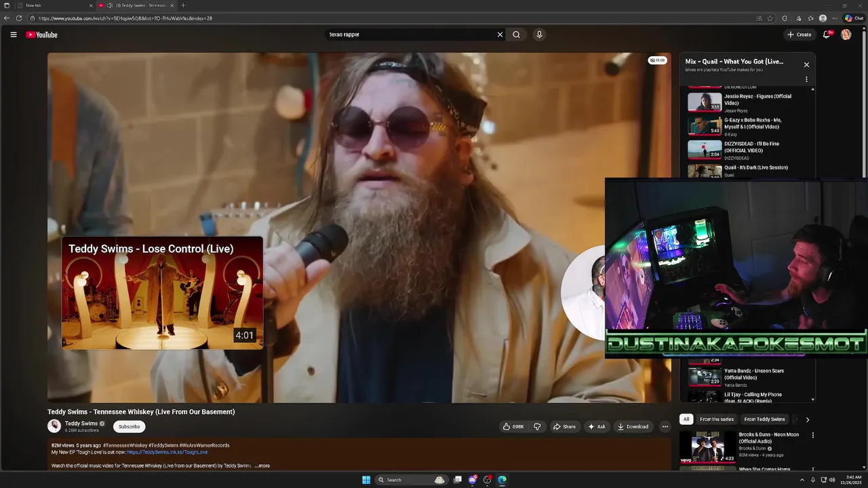This screenshot has width=868, height=488.
Task: Select the All filter chip
Action: pyautogui.click(x=686, y=420)
